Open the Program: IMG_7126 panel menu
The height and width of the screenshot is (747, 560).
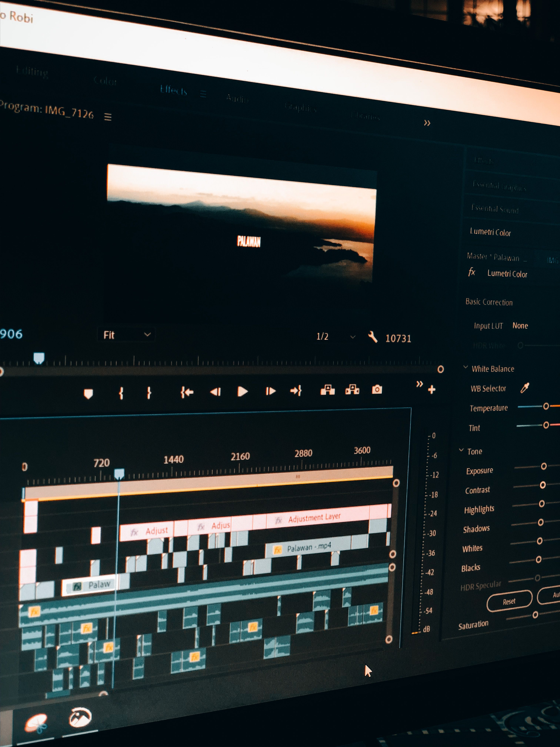[x=108, y=117]
